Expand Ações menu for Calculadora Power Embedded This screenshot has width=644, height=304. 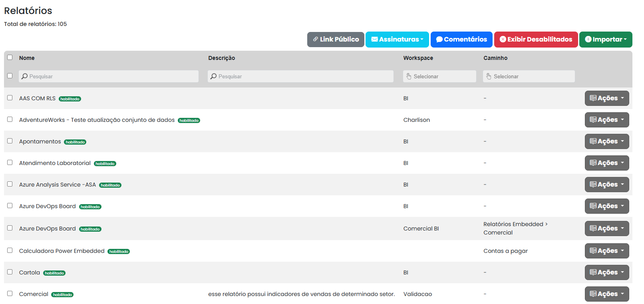606,251
